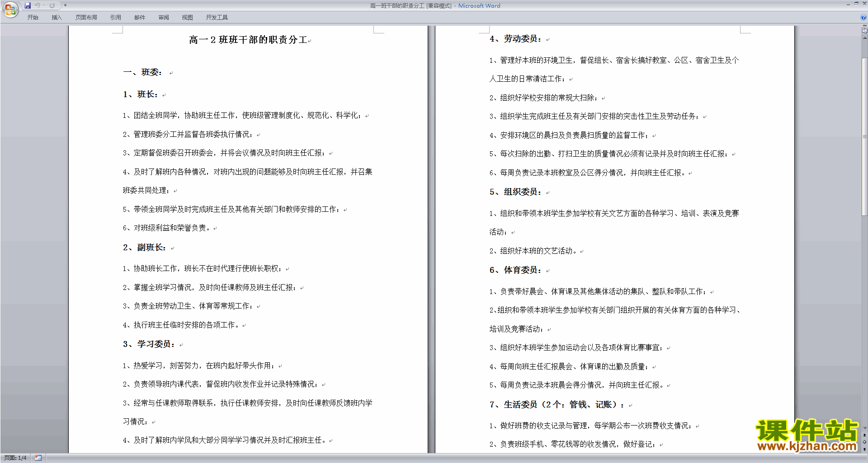The width and height of the screenshot is (868, 463).
Task: Switch to the 页面布局 tab
Action: pyautogui.click(x=86, y=17)
